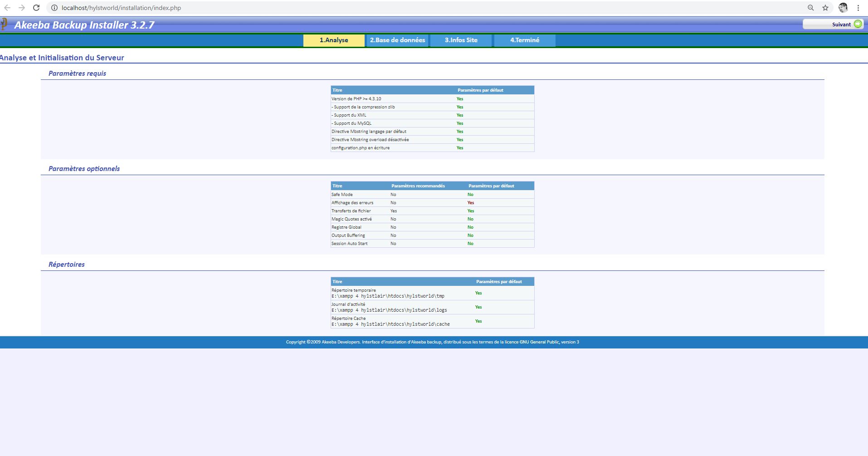This screenshot has width=868, height=456.
Task: Click Directive Mbstring langage par défaut
Action: 369,132
